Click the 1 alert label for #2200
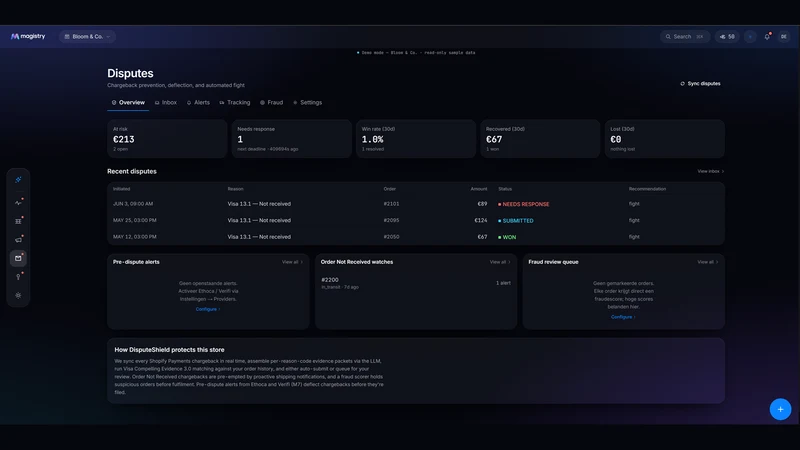The image size is (800, 450). click(503, 283)
